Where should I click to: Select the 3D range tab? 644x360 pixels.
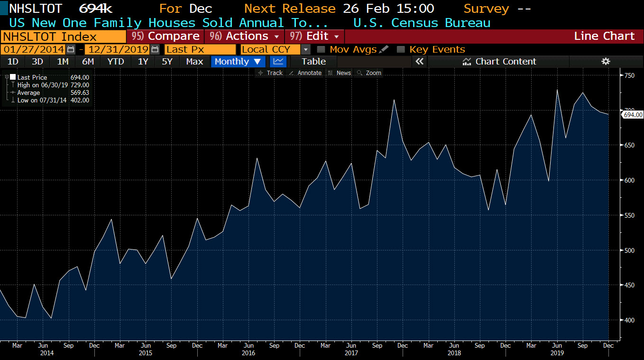click(x=37, y=61)
